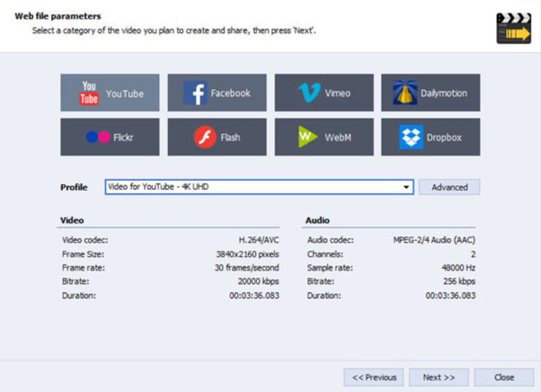The width and height of the screenshot is (541, 392).
Task: Pick the WebM format tile
Action: pos(324,136)
